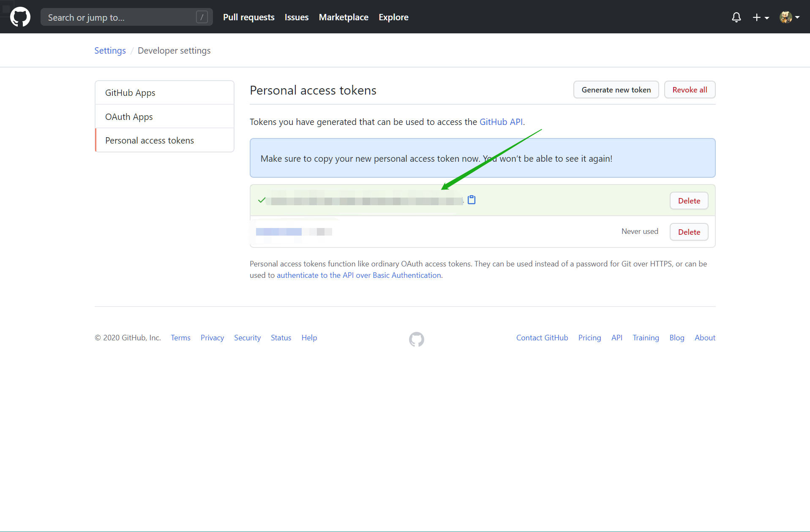Open the Security footer link
The height and width of the screenshot is (532, 810).
[x=247, y=337]
